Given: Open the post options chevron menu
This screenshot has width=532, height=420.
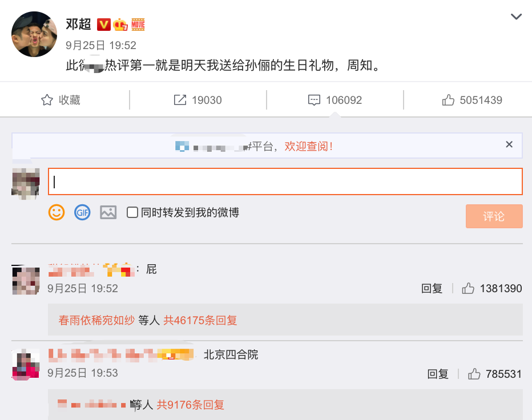Looking at the screenshot, I should (516, 17).
